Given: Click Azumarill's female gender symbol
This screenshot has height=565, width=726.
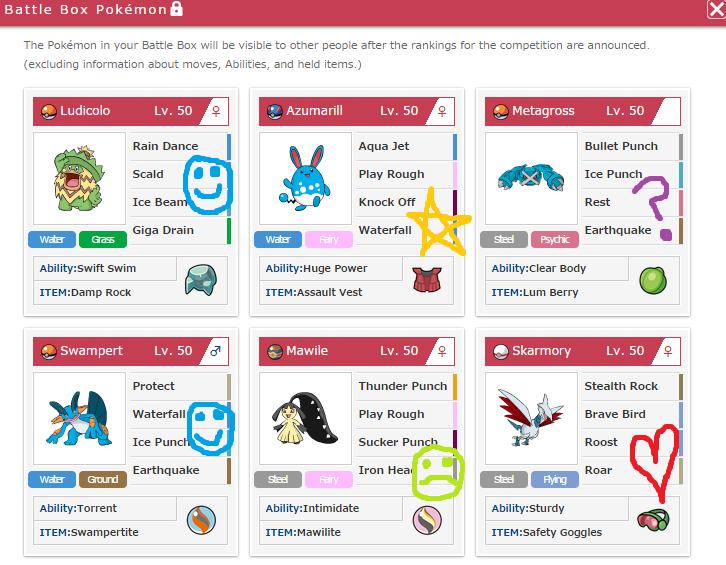Looking at the screenshot, I should (442, 111).
